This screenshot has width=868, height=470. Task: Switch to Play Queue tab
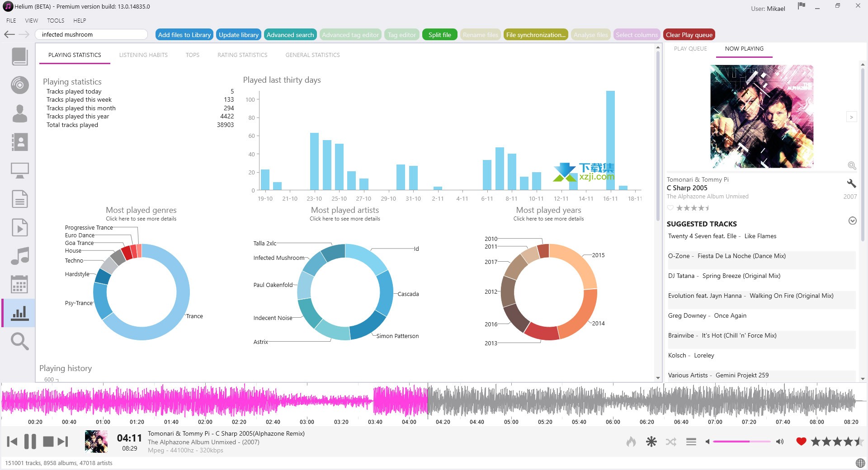(x=690, y=48)
